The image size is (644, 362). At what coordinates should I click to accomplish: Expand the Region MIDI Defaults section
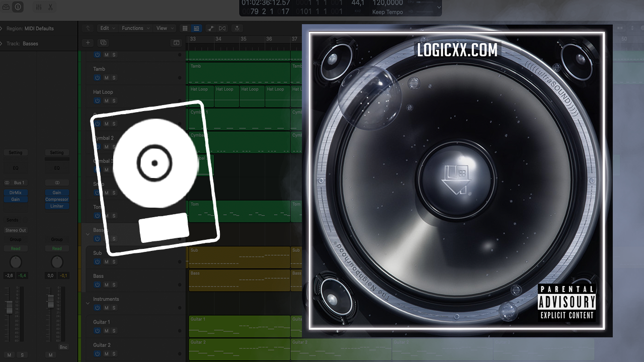[x=2, y=29]
